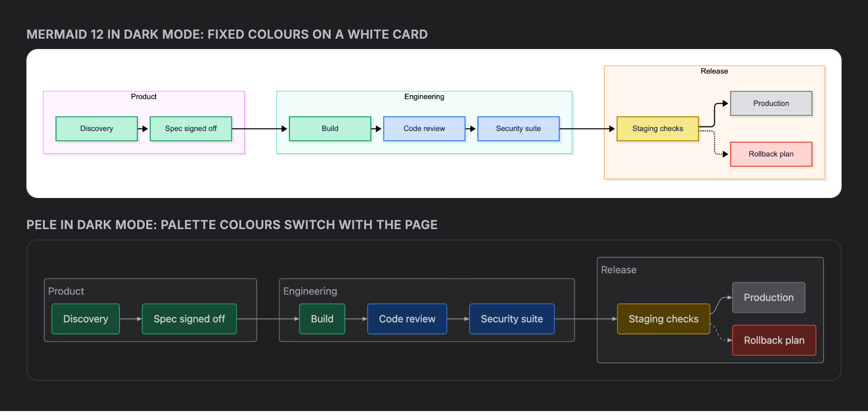Screen dimensions: 868x412
Task: Select the light blue Code review node
Action: pyautogui.click(x=424, y=129)
